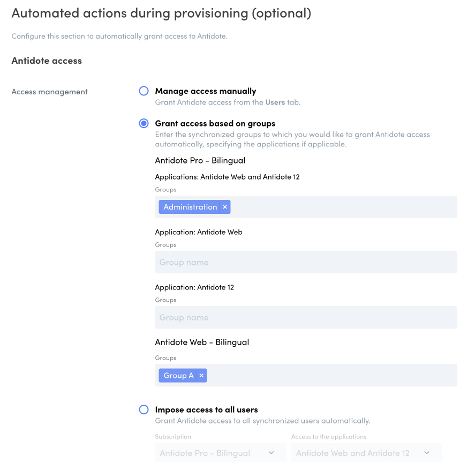Image resolution: width=475 pixels, height=476 pixels.
Task: Click the 'Antidote access' section heading
Action: (x=47, y=61)
